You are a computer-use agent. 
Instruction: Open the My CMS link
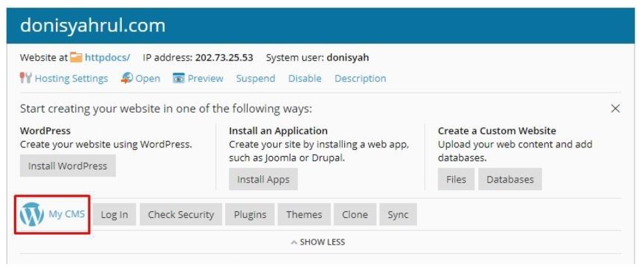(x=67, y=214)
